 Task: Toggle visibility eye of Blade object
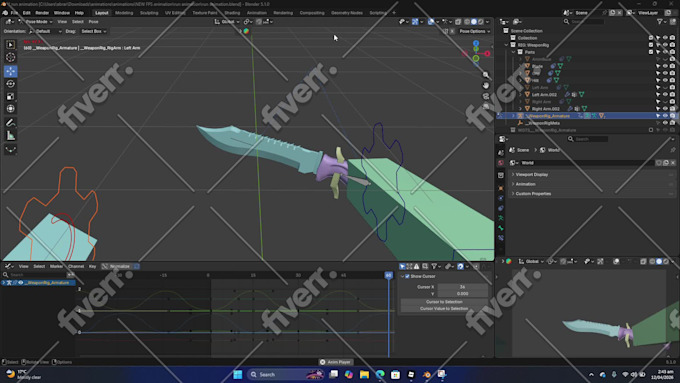[665, 66]
